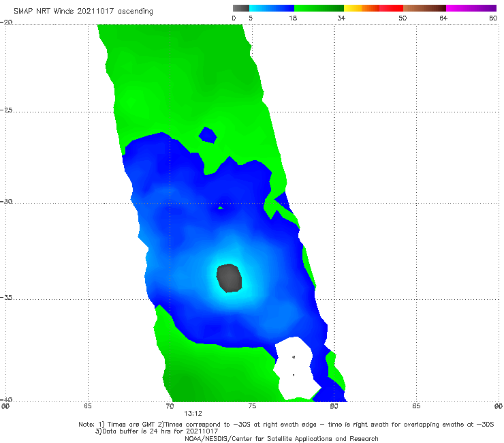Click the dark gray low-wind center of the storm

click(x=229, y=278)
